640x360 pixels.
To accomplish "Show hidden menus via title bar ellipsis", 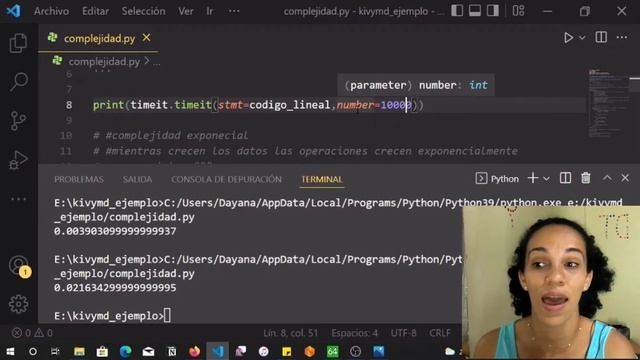I will click(234, 11).
